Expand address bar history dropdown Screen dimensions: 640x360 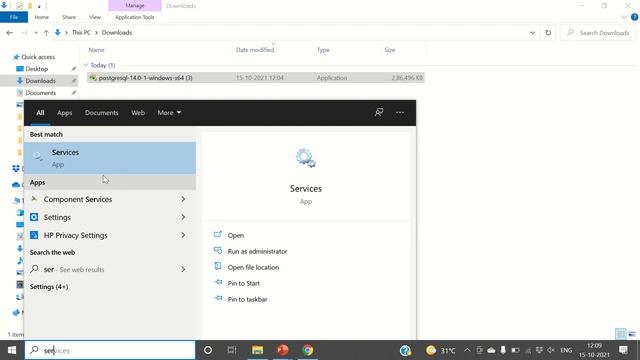pos(532,33)
